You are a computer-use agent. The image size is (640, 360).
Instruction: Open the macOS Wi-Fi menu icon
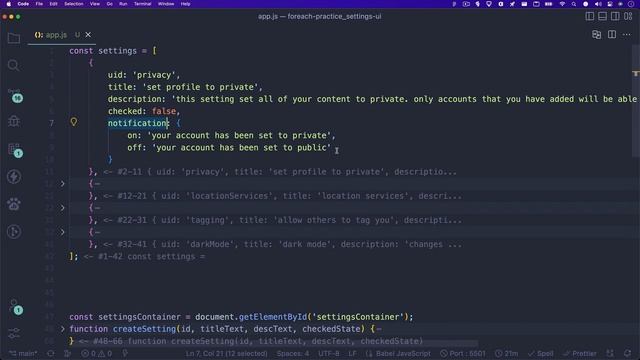point(562,4)
